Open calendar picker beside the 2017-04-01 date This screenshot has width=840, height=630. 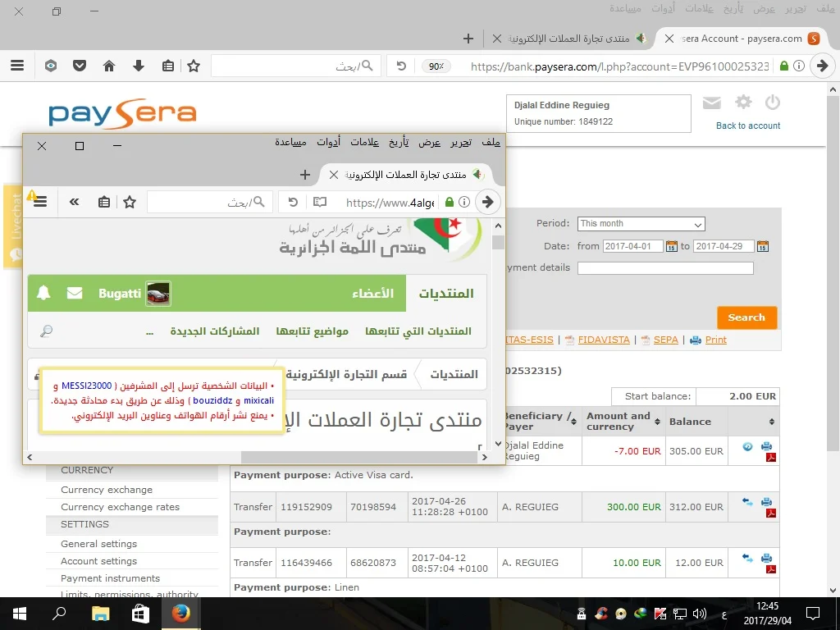click(671, 246)
